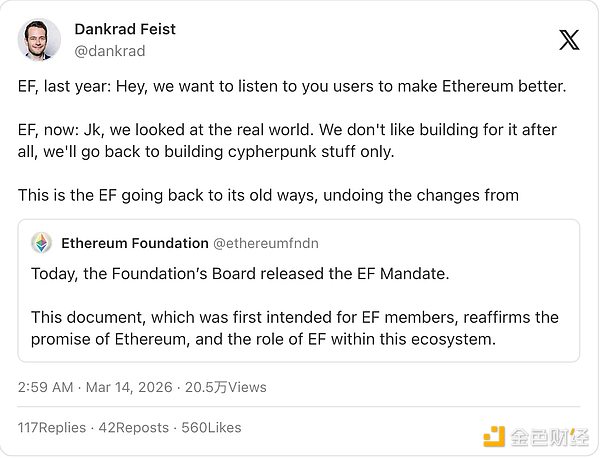
Task: Open the quoted EF Mandate post card
Action: 298,290
